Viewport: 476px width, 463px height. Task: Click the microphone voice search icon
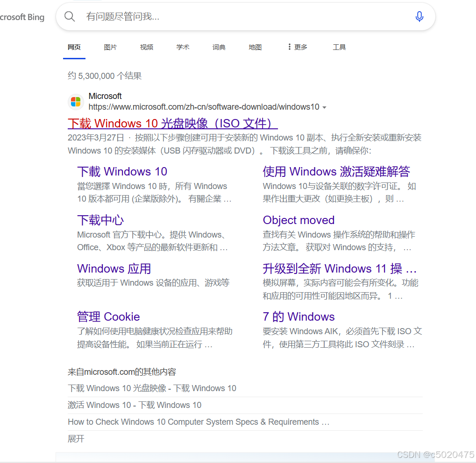(419, 16)
